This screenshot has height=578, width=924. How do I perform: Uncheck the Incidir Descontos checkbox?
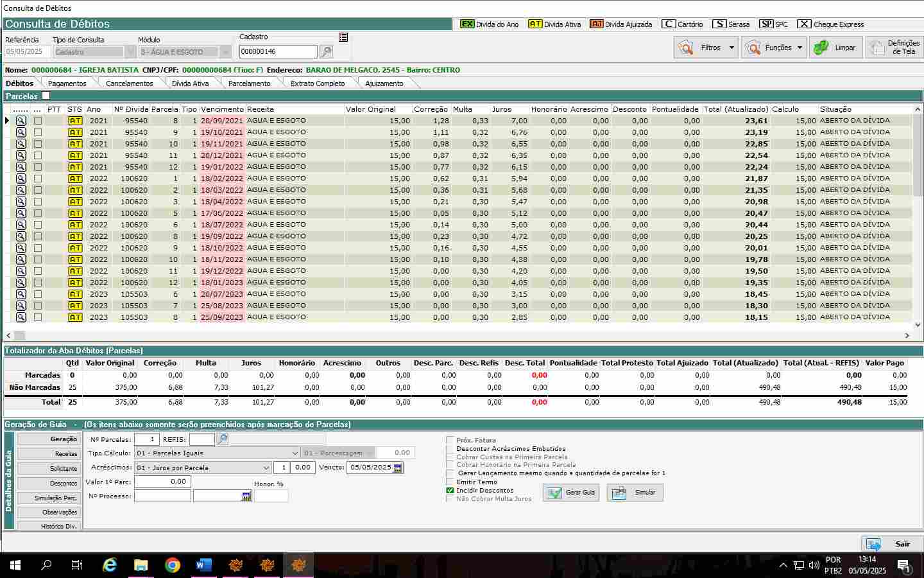click(x=450, y=491)
